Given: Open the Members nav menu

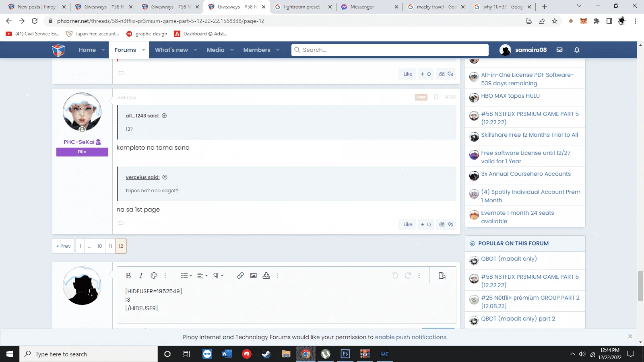Looking at the screenshot, I should pyautogui.click(x=257, y=50).
